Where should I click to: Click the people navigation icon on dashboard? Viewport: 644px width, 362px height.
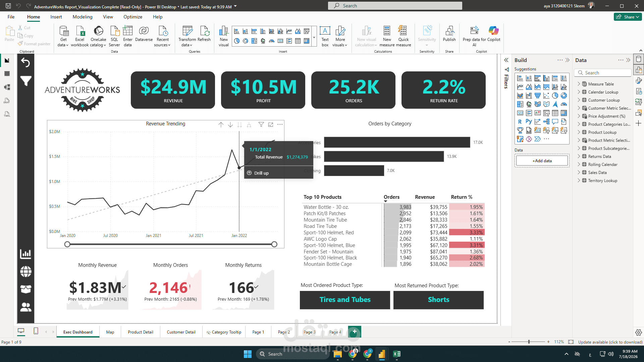point(26,307)
